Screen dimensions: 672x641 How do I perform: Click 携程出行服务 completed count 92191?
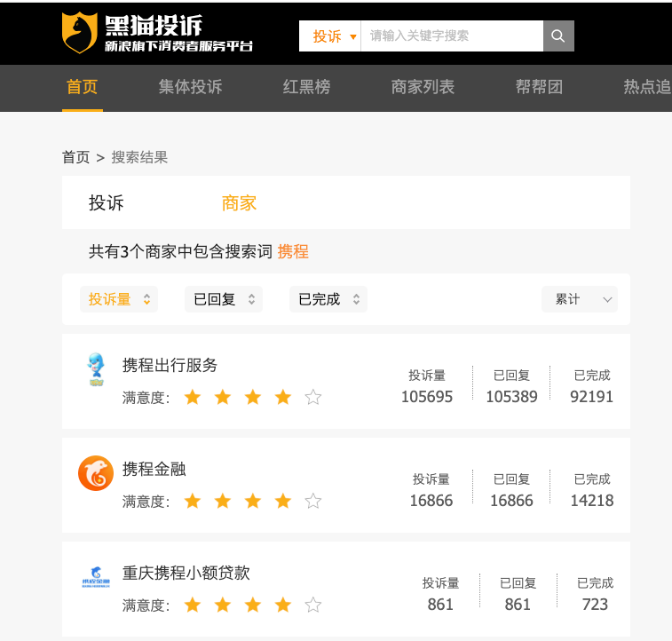point(592,397)
